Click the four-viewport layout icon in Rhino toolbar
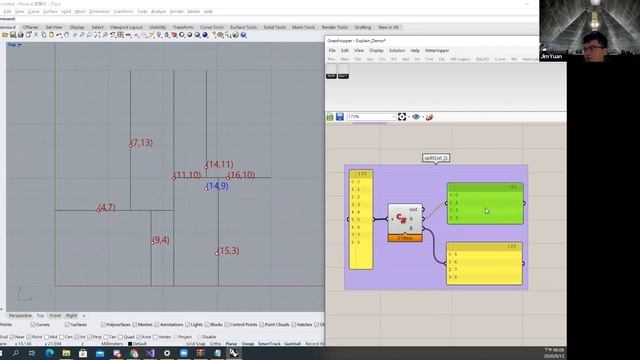Viewport: 640px width, 360px height. pyautogui.click(x=120, y=35)
